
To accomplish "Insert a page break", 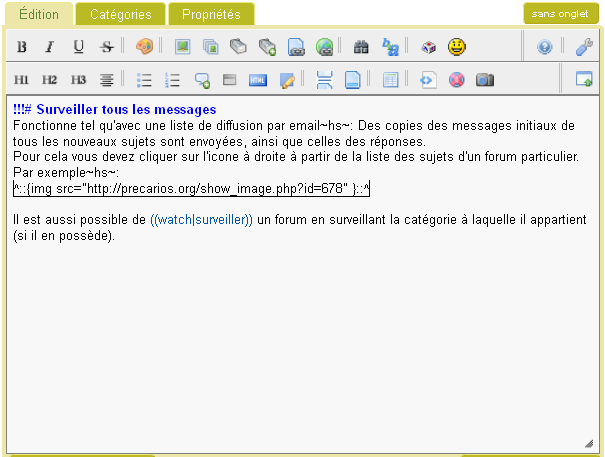I will (x=352, y=80).
